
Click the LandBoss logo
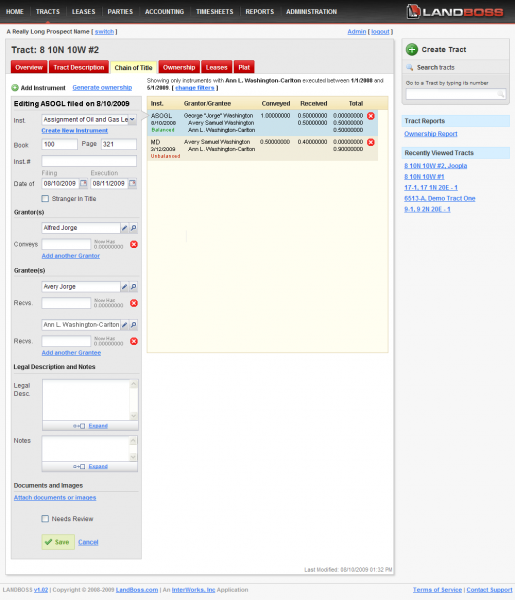(455, 11)
